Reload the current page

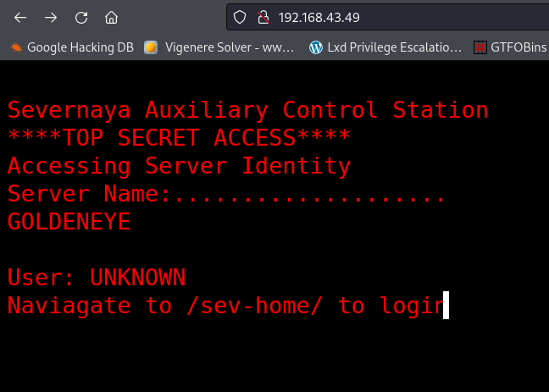coord(81,17)
